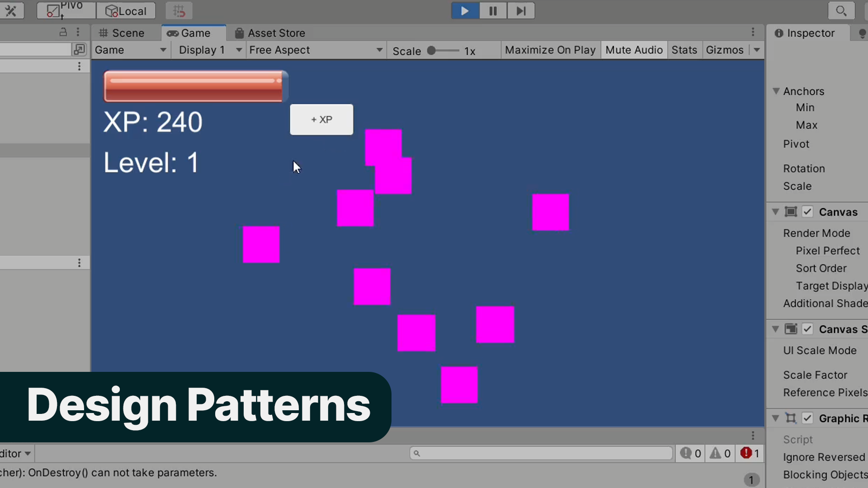Open middle left panel kebab menu
This screenshot has width=868, height=488.
click(79, 66)
